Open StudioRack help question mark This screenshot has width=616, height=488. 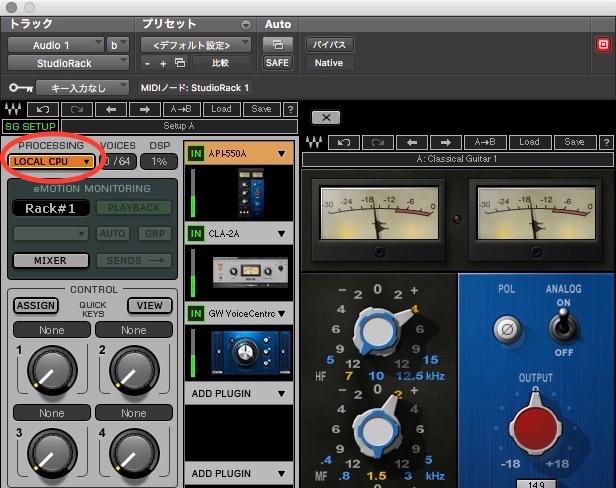point(290,109)
